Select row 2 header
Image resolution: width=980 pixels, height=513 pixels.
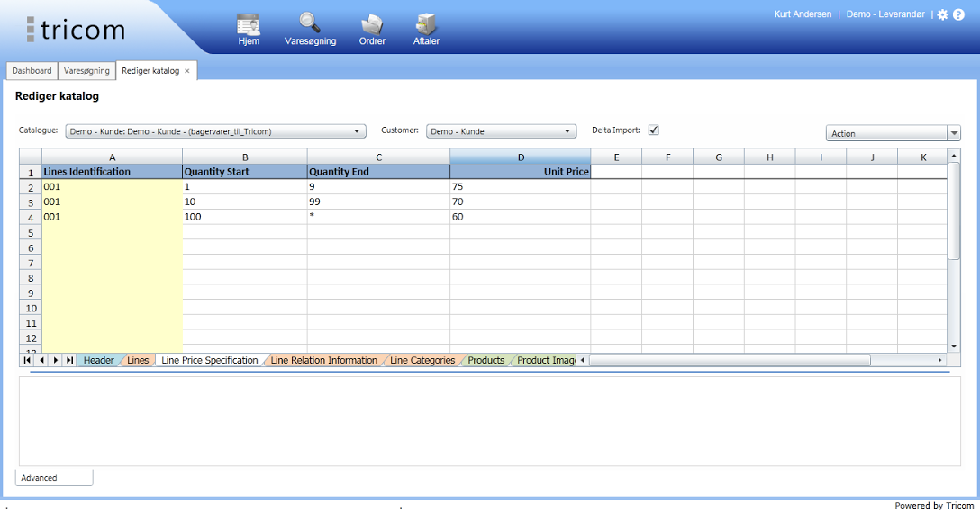[x=31, y=187]
